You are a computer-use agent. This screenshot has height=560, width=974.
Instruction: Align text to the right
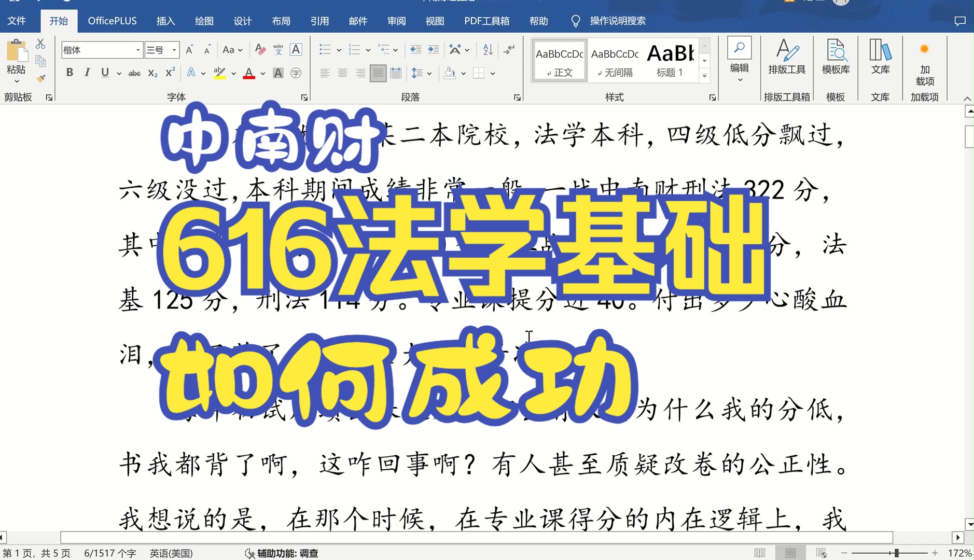tap(360, 73)
